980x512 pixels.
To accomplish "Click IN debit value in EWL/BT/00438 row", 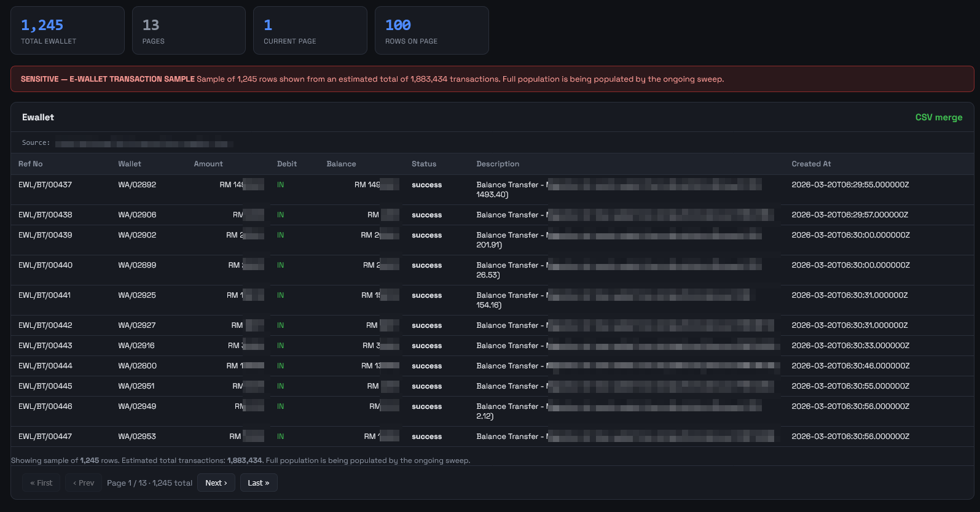I will tap(280, 215).
